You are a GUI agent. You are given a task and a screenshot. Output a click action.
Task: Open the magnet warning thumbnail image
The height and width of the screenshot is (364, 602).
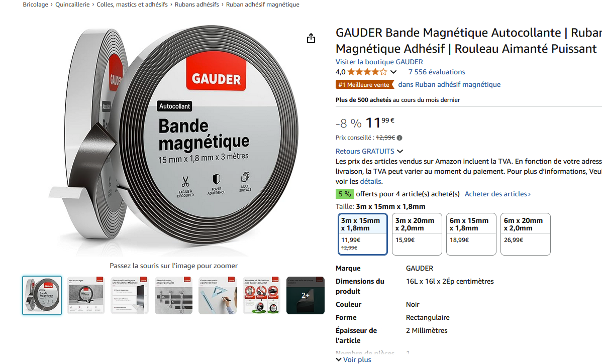click(261, 295)
